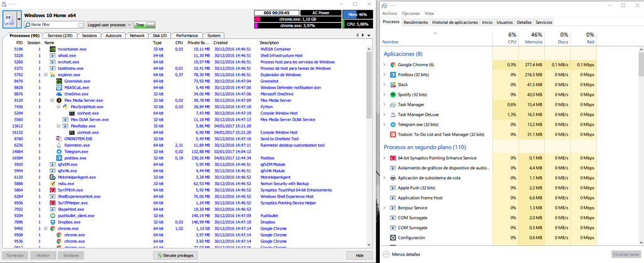This screenshot has width=644, height=263.
Task: Click the Python icon beside PlexScriptHost.exe
Action: [x=65, y=107]
